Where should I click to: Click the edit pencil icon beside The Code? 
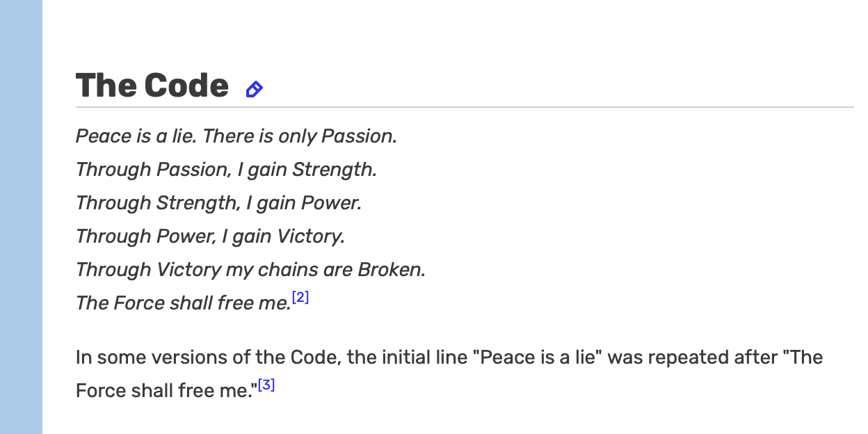click(255, 89)
